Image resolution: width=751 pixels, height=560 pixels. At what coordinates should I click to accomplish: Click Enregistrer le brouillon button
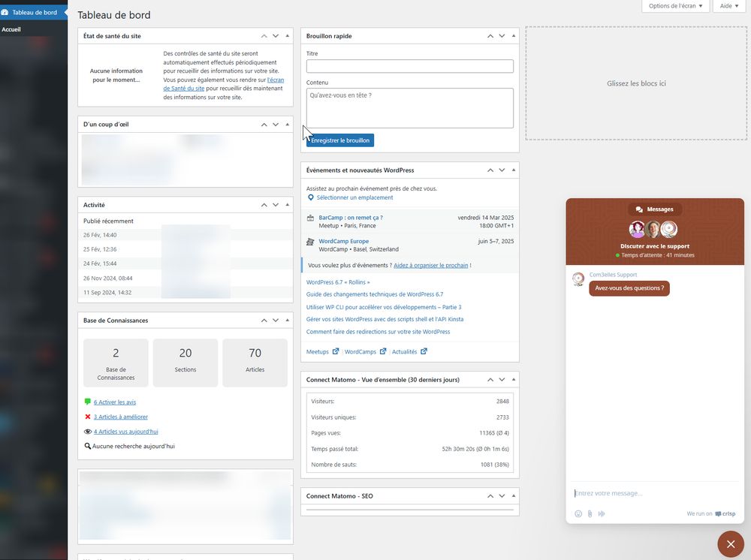[340, 140]
